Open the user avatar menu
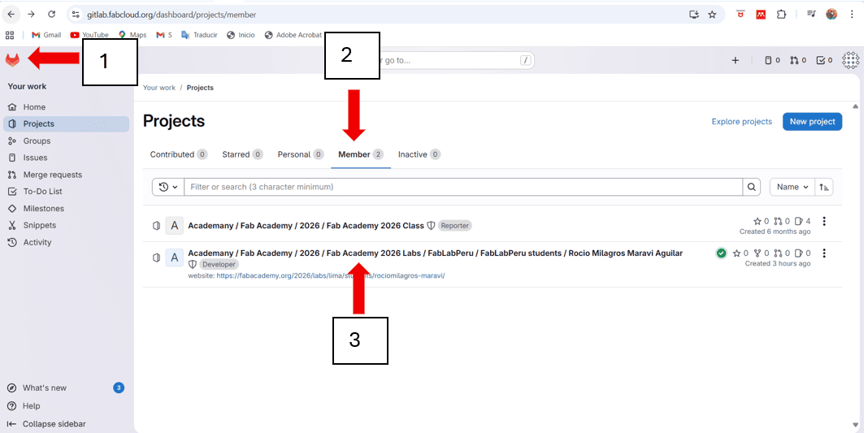This screenshot has width=868, height=433. tap(850, 60)
